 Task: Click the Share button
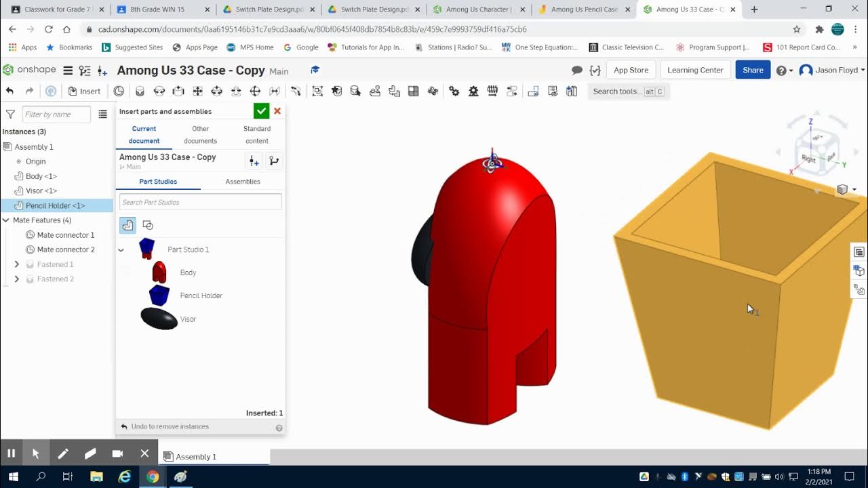click(x=753, y=70)
